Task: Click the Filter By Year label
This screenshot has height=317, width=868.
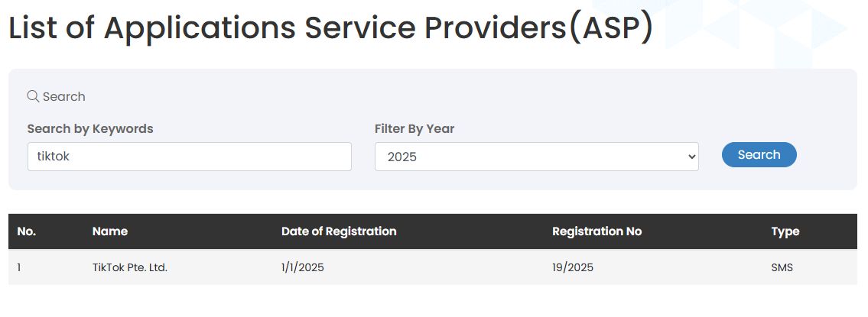Action: point(414,128)
